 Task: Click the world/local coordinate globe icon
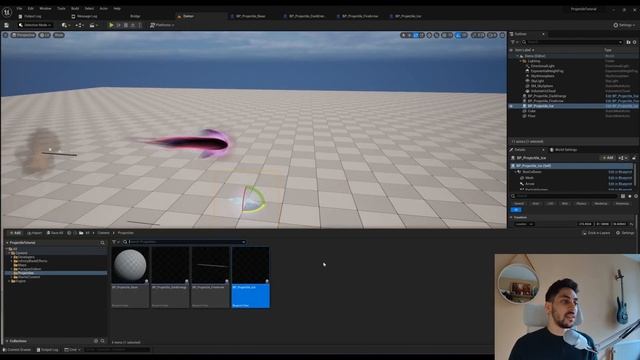pyautogui.click(x=429, y=36)
